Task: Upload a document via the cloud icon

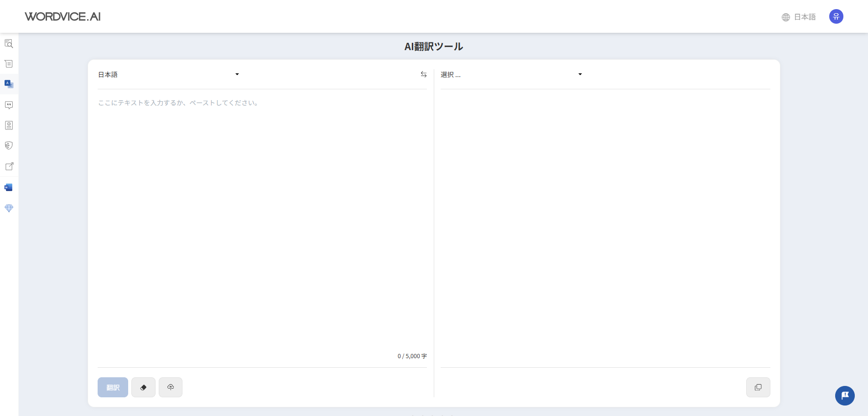Action: tap(171, 387)
